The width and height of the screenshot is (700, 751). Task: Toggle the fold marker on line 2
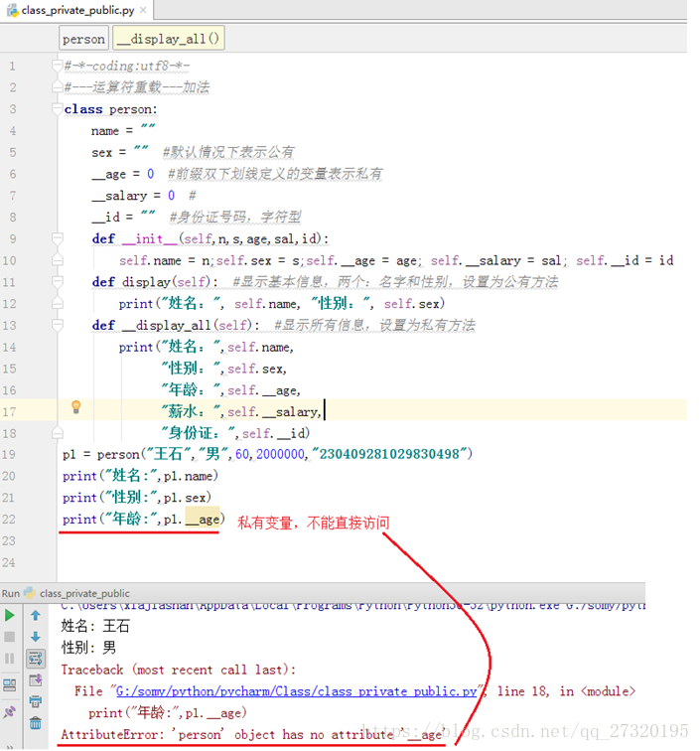(x=57, y=87)
